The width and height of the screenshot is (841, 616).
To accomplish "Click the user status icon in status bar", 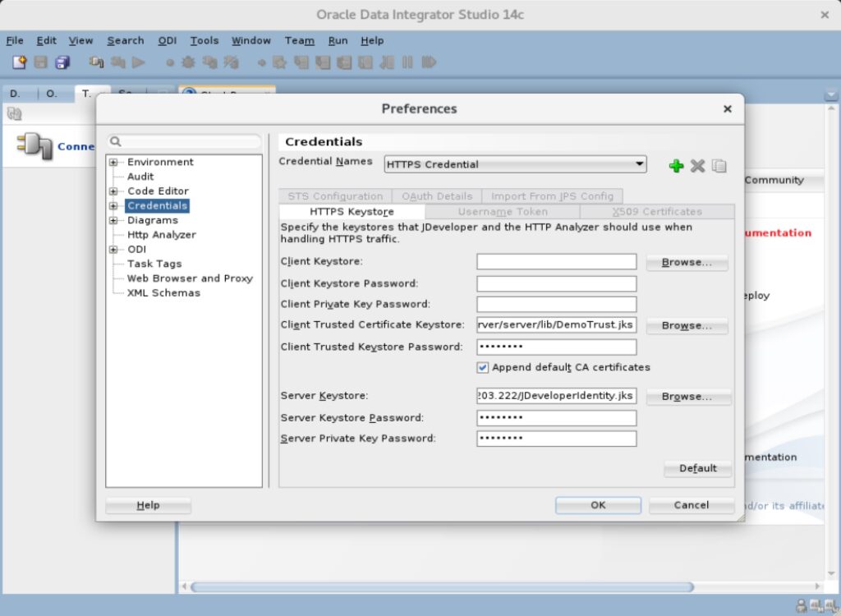I will 802,606.
